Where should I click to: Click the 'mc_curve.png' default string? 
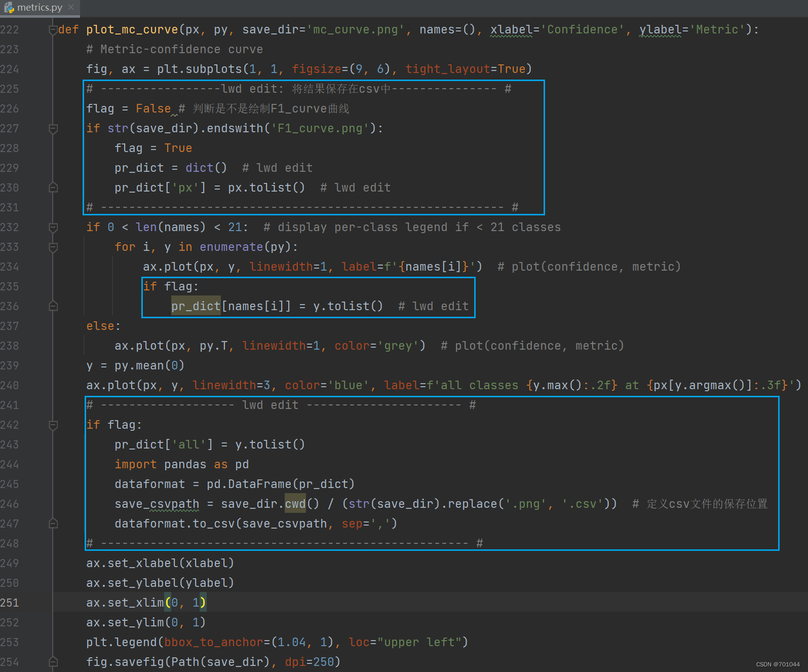tap(356, 30)
